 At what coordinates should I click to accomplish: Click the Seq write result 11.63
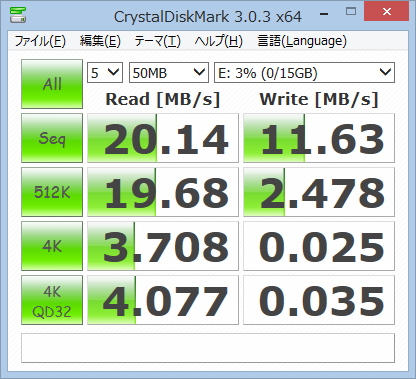pyautogui.click(x=319, y=138)
